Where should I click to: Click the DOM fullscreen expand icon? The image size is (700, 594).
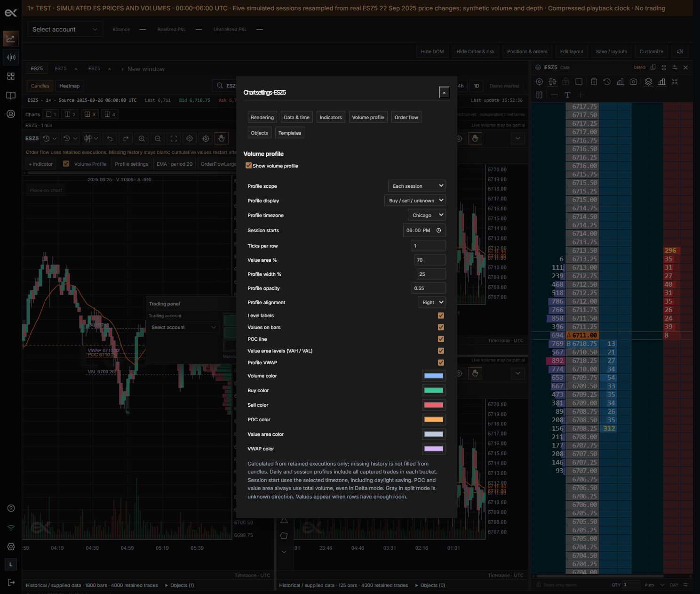pos(664,68)
